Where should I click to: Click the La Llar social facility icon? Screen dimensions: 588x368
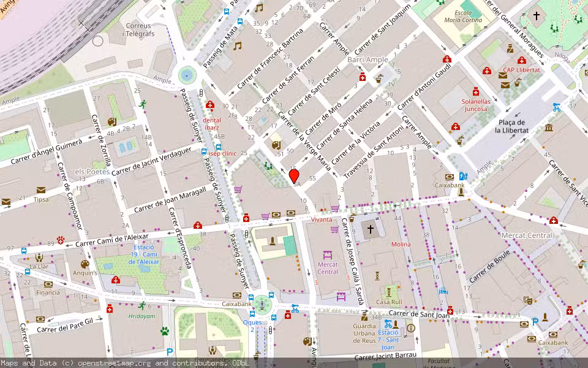point(39,258)
